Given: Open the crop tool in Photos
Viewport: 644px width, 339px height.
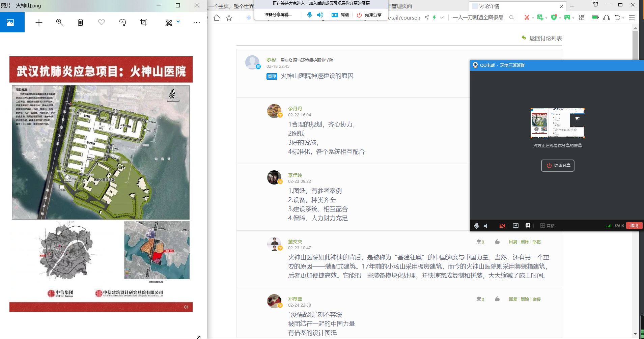Looking at the screenshot, I should point(143,22).
